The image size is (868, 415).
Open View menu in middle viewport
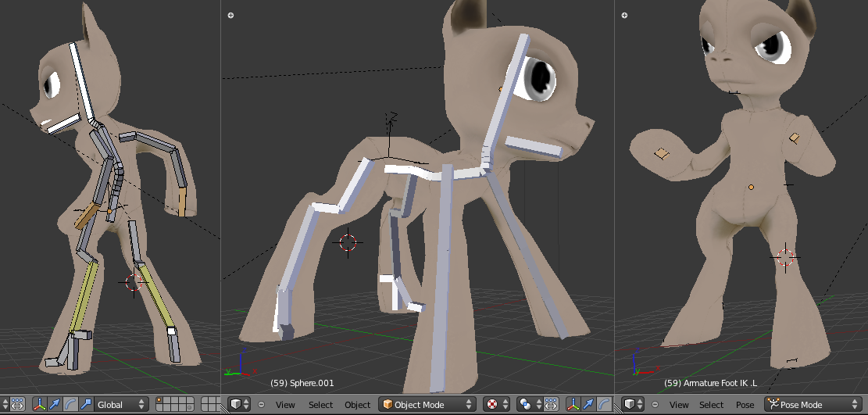pos(285,405)
